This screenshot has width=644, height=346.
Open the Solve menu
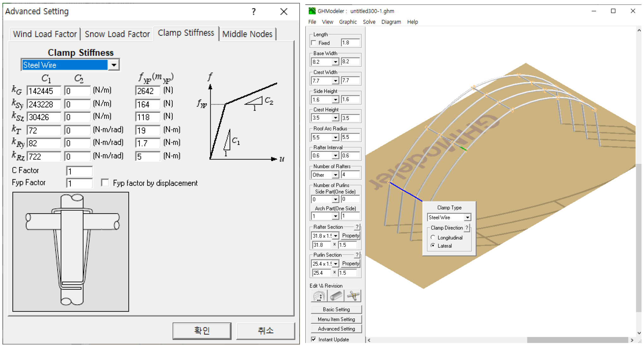(x=369, y=22)
